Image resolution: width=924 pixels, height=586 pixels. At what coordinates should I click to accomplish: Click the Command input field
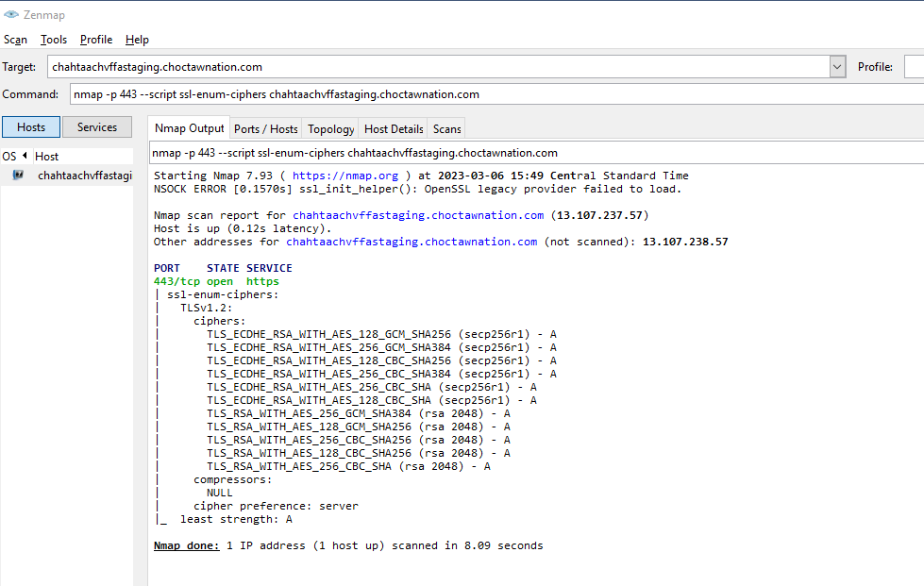pyautogui.click(x=496, y=94)
